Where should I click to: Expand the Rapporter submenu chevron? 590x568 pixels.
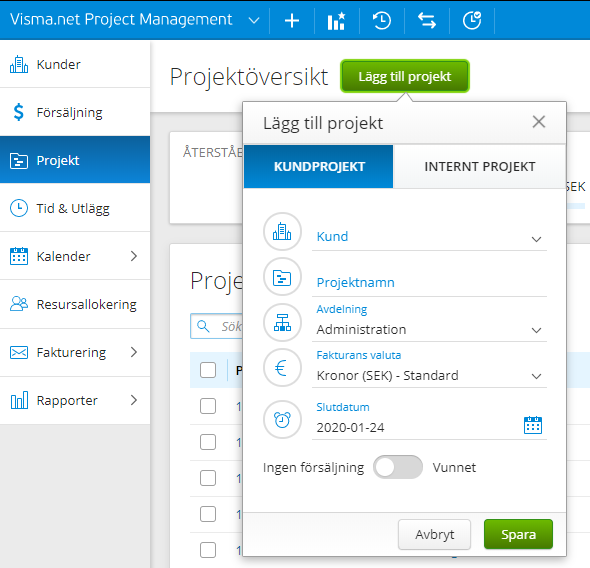134,400
